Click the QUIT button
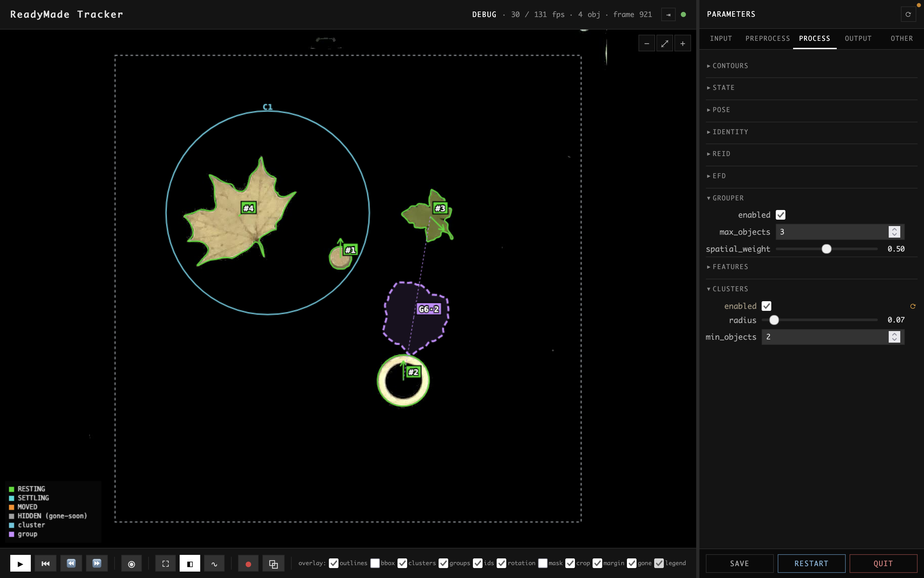 883,564
